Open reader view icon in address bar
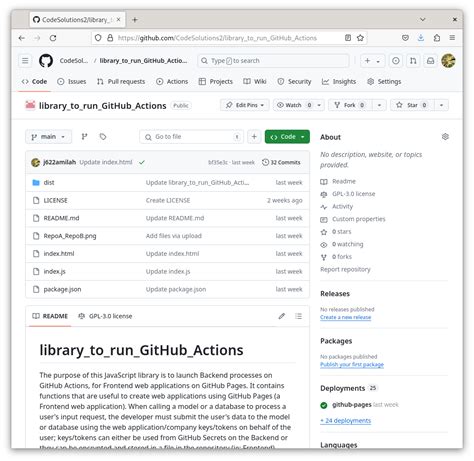This screenshot has height=461, width=474. (x=348, y=38)
